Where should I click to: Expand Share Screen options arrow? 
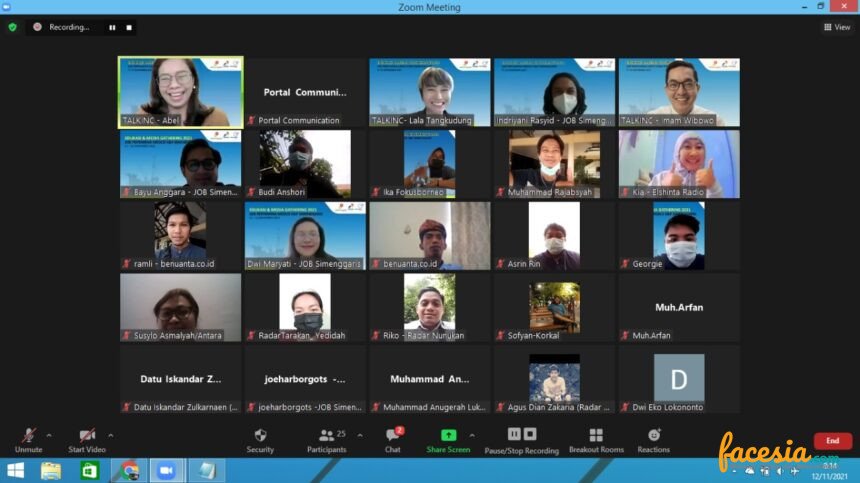(472, 435)
